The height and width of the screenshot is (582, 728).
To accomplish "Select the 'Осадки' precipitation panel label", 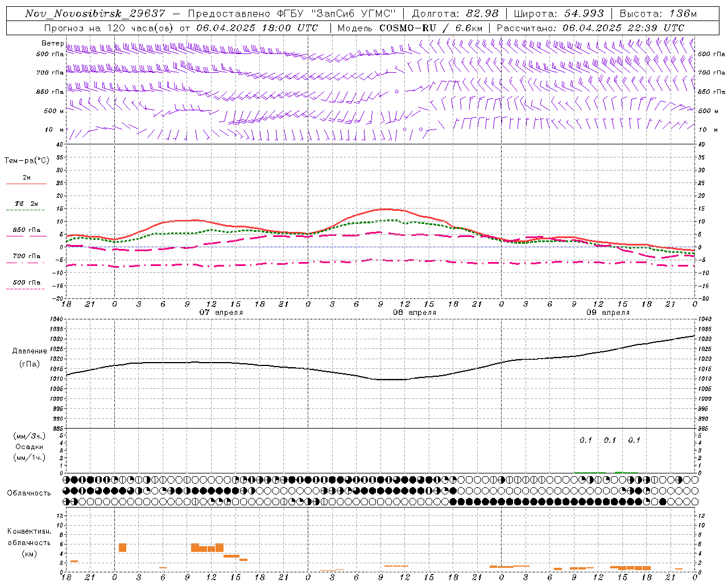I will pos(30,447).
